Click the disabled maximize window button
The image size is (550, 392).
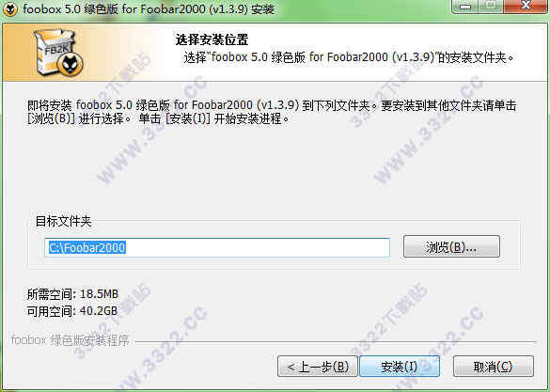click(x=491, y=6)
